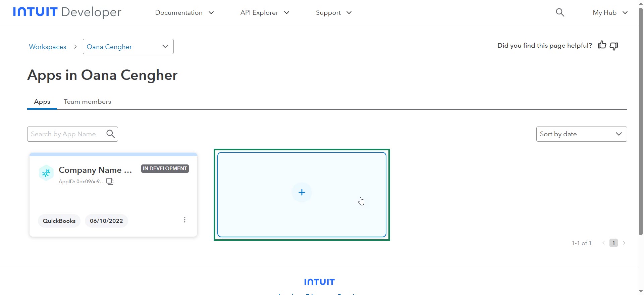
Task: Expand the Documentation menu
Action: pyautogui.click(x=184, y=13)
